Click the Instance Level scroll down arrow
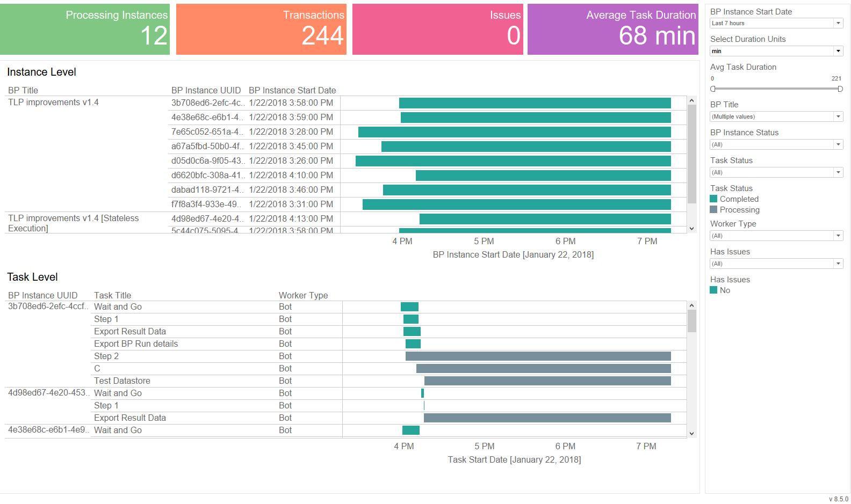 [692, 229]
